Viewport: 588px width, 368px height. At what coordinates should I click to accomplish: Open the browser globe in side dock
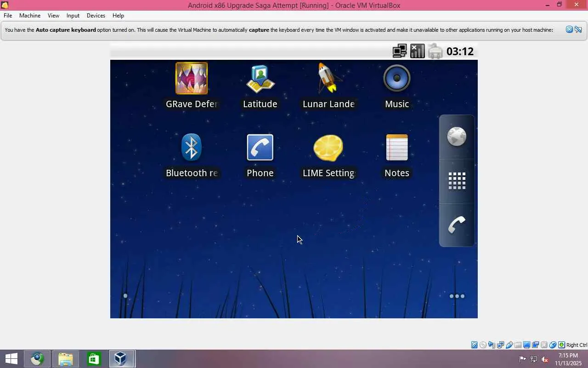[x=457, y=137]
